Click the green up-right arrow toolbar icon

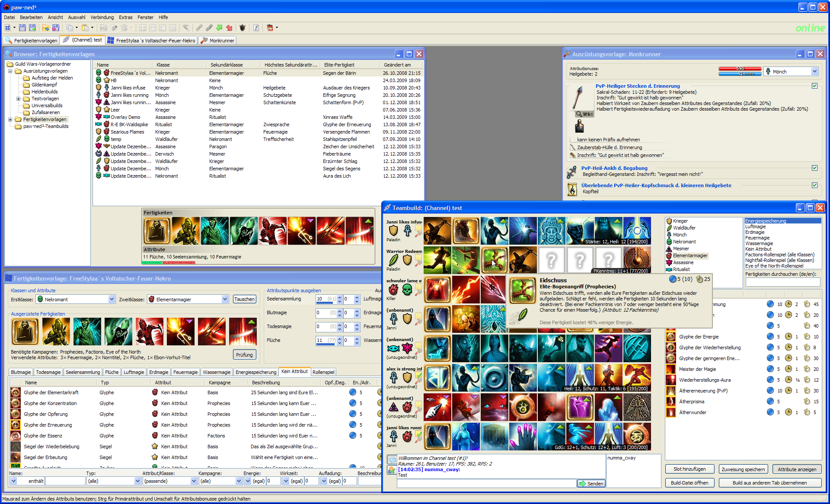219,28
